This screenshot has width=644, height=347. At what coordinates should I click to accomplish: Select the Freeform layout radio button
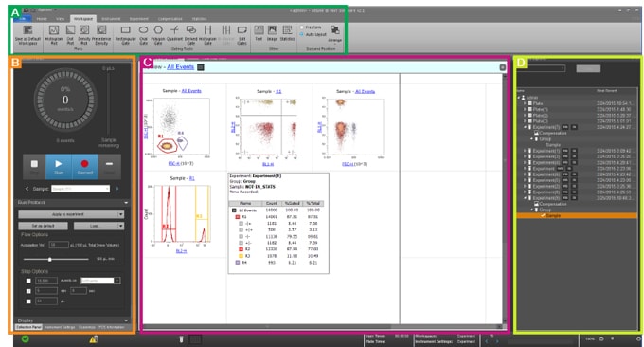(301, 27)
